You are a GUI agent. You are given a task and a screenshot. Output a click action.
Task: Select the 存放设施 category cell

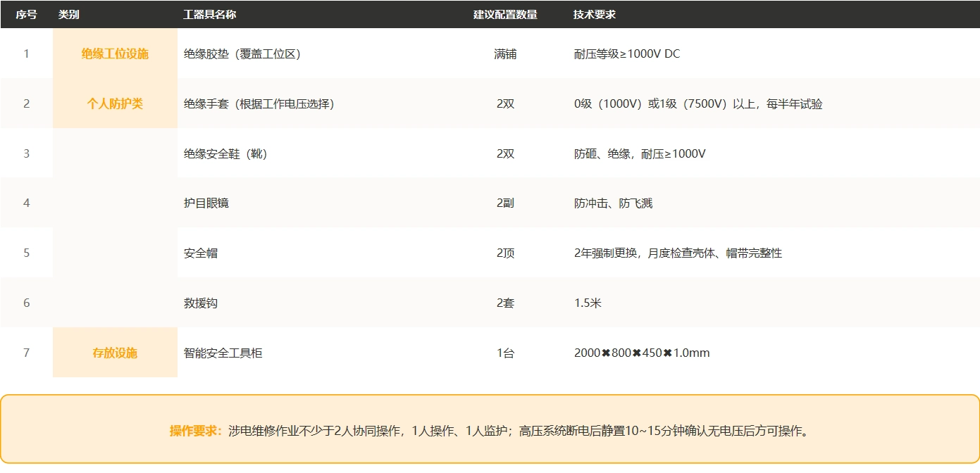[115, 353]
